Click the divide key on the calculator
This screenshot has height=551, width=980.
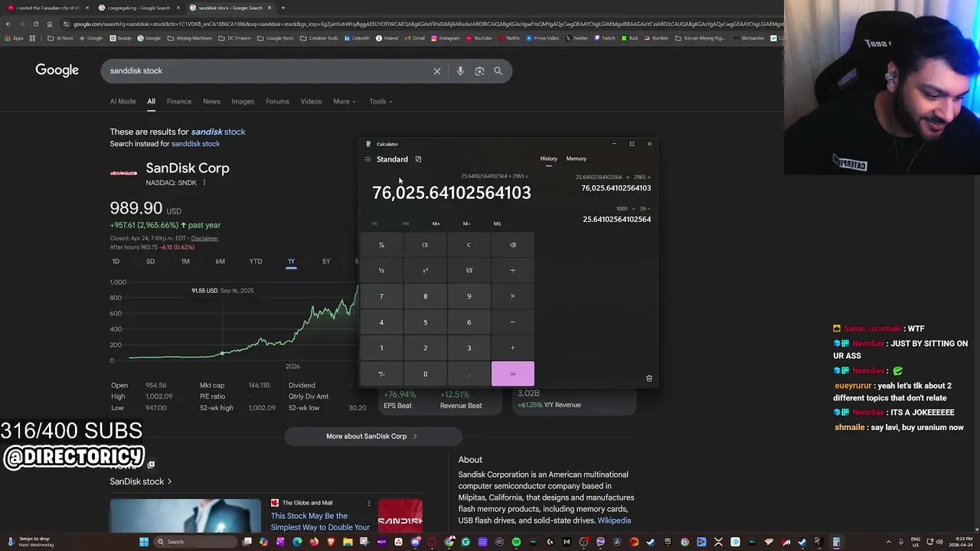tap(513, 270)
